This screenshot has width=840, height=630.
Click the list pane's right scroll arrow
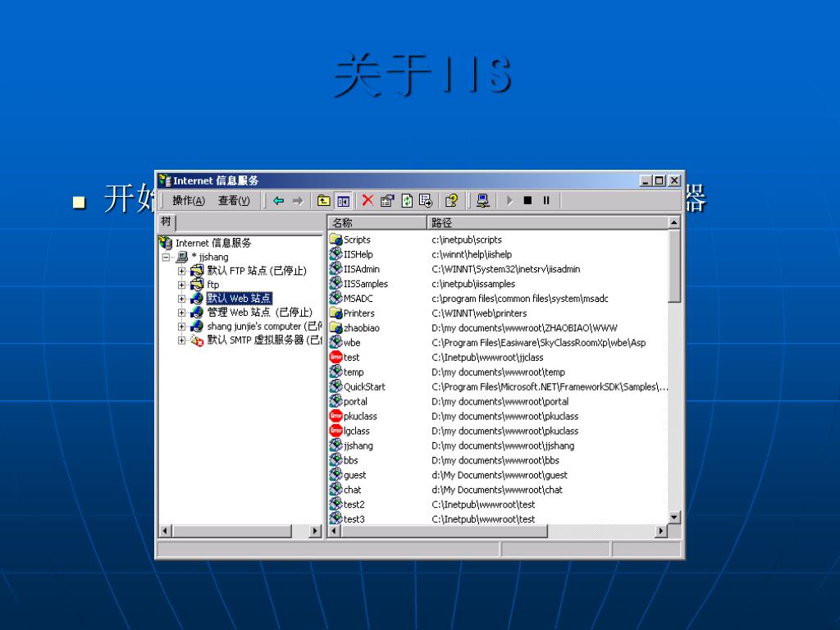pos(661,531)
